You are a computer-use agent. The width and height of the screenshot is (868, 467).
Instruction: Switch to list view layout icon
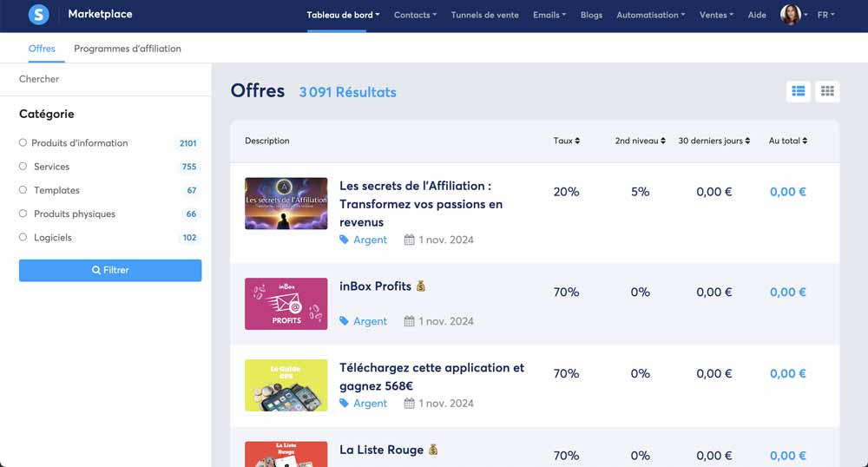(x=799, y=91)
